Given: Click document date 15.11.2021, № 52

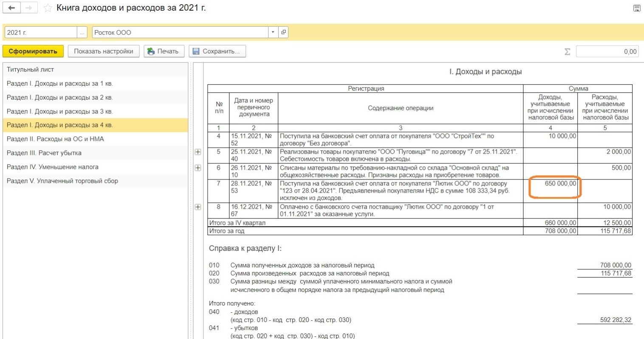Looking at the screenshot, I should 254,140.
